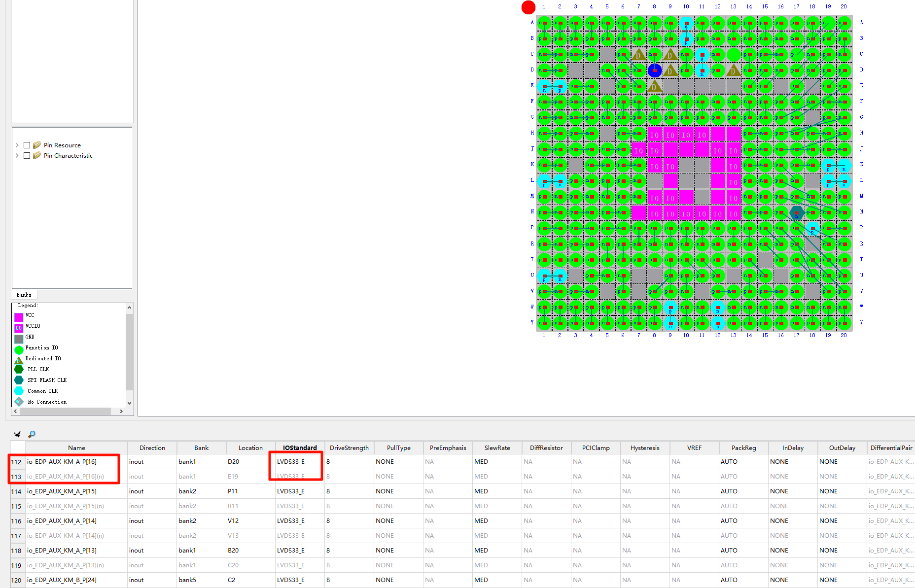The image size is (915, 588).
Task: Expand the Pin Characteristic tree node
Action: coord(17,155)
